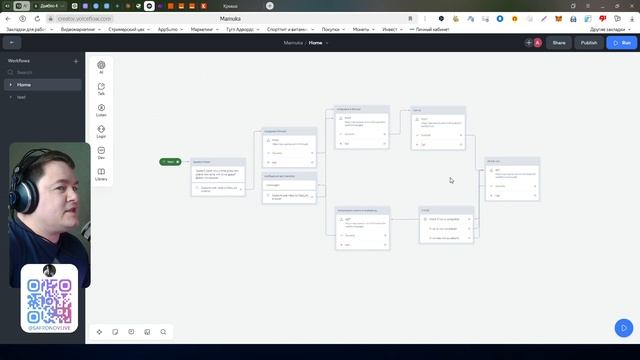
Task: Open the Listen steps menu
Action: pos(101,110)
